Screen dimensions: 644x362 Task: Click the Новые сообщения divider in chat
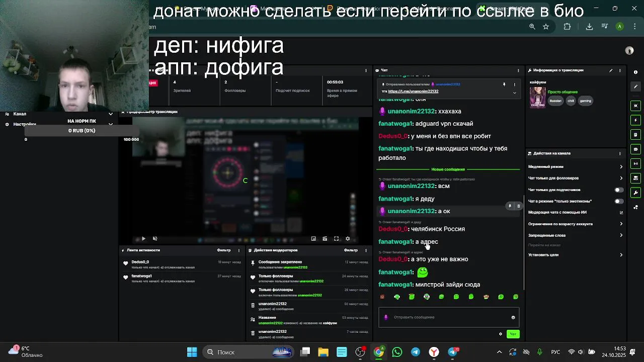pyautogui.click(x=448, y=169)
